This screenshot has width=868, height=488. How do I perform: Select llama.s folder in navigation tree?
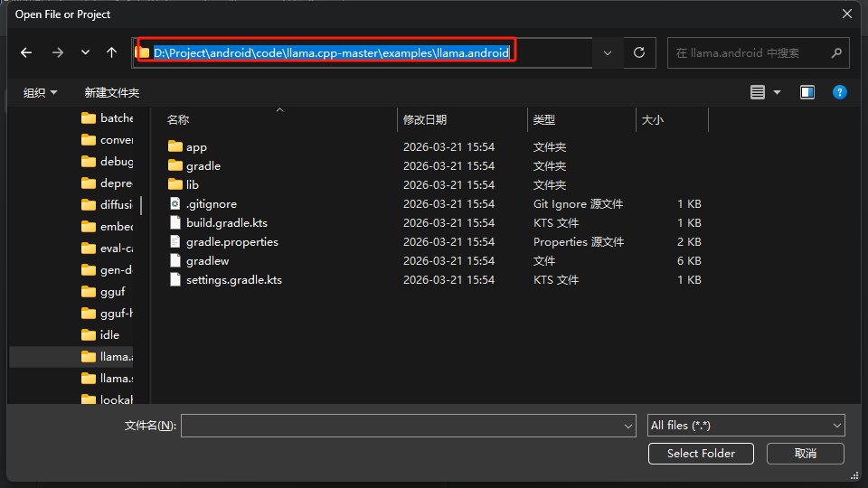[x=107, y=379]
